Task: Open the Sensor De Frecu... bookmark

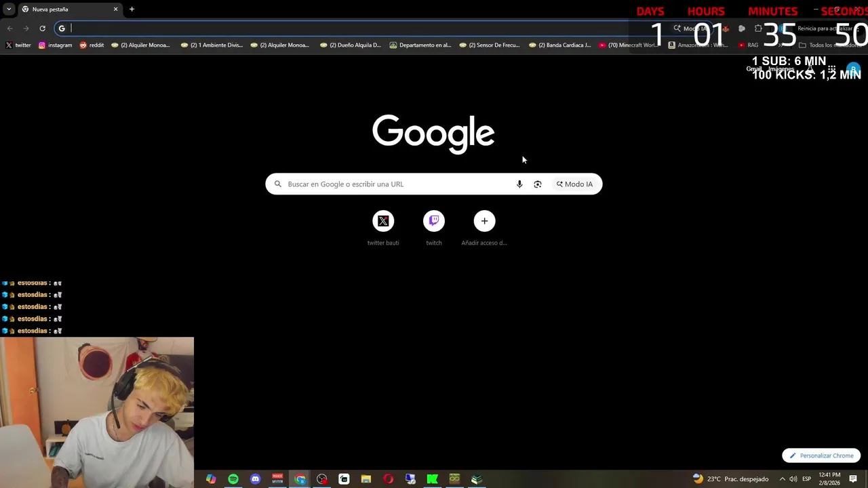Action: pyautogui.click(x=489, y=45)
